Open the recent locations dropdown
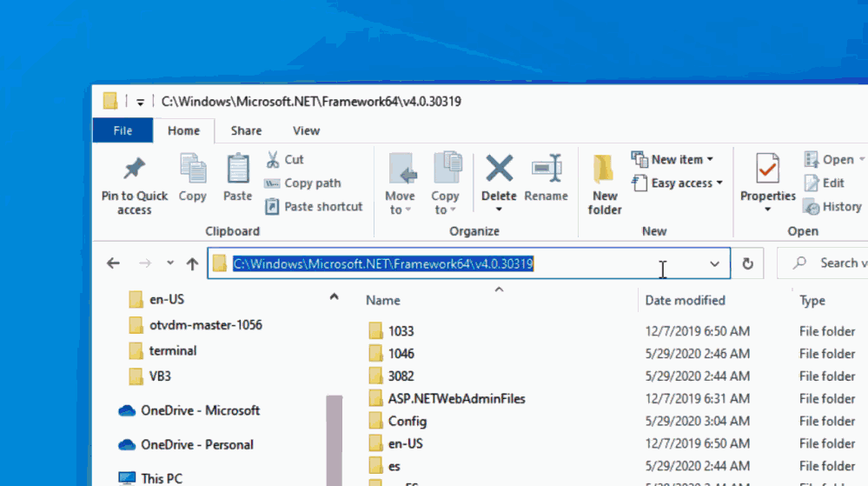 tap(170, 263)
